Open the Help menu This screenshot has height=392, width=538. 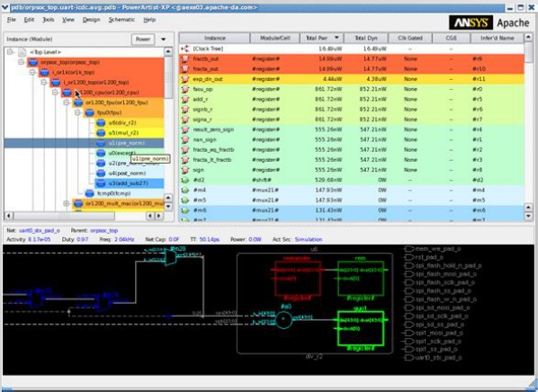pyautogui.click(x=149, y=20)
